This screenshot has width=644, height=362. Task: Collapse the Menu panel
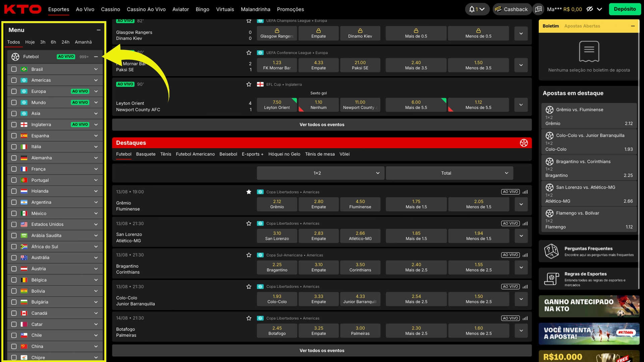point(99,30)
